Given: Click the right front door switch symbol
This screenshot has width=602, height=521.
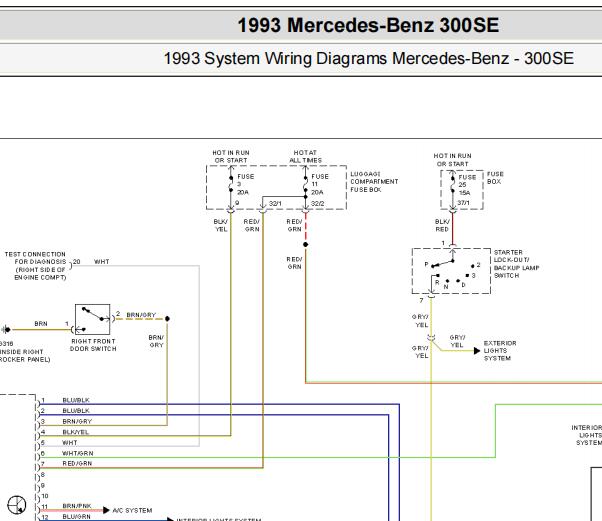Looking at the screenshot, I should [x=93, y=319].
